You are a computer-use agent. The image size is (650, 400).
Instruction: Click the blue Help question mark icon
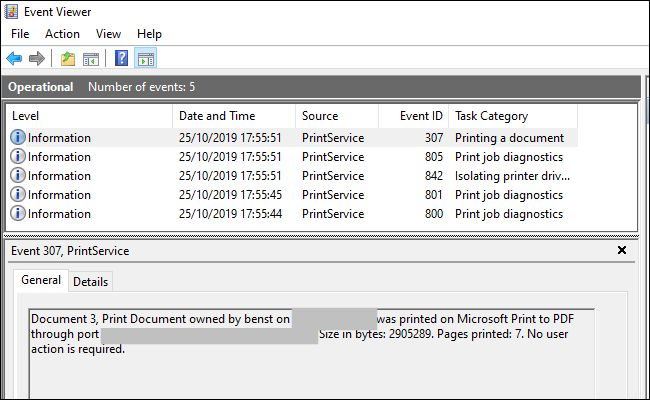coord(122,59)
